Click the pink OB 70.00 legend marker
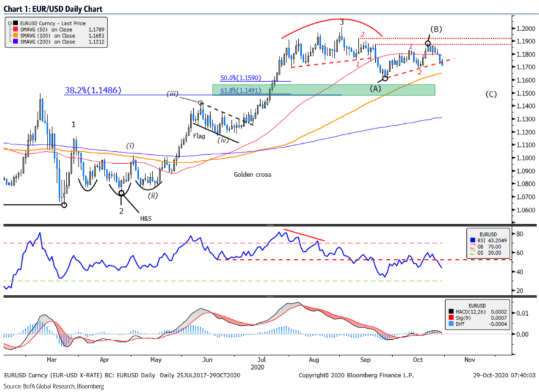This screenshot has width=539, height=392. (473, 246)
